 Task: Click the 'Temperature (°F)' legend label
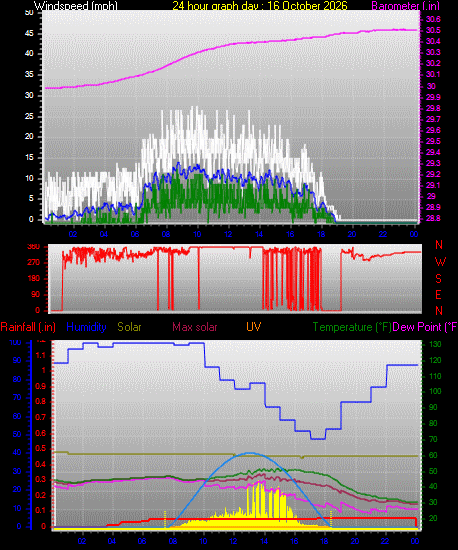pos(352,327)
